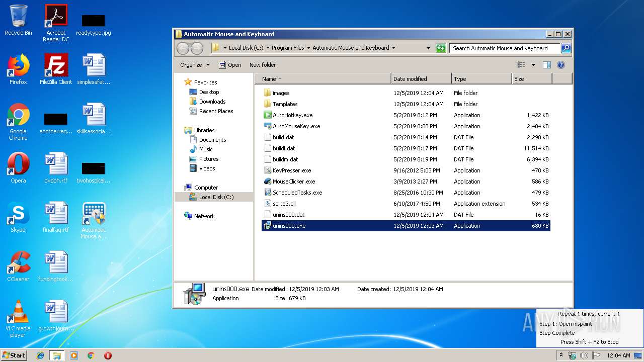Open the Organize dropdown menu
Screen dimensions: 644x362
click(x=195, y=65)
